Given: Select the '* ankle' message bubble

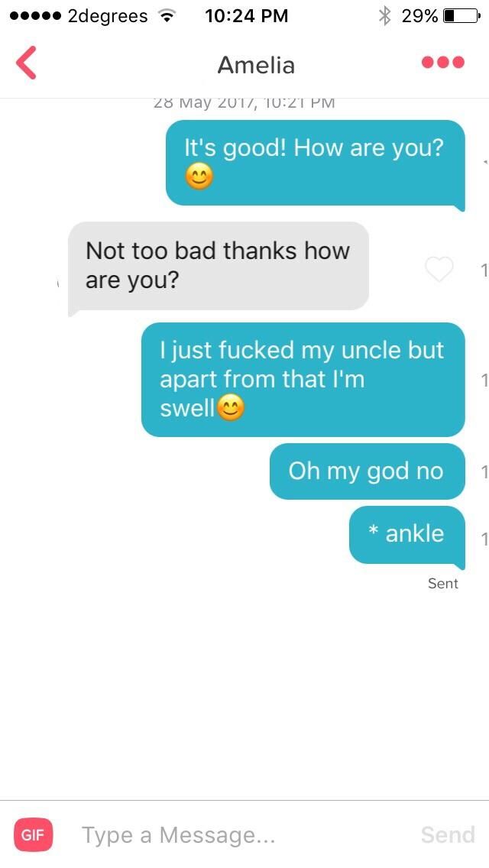Looking at the screenshot, I should [407, 535].
